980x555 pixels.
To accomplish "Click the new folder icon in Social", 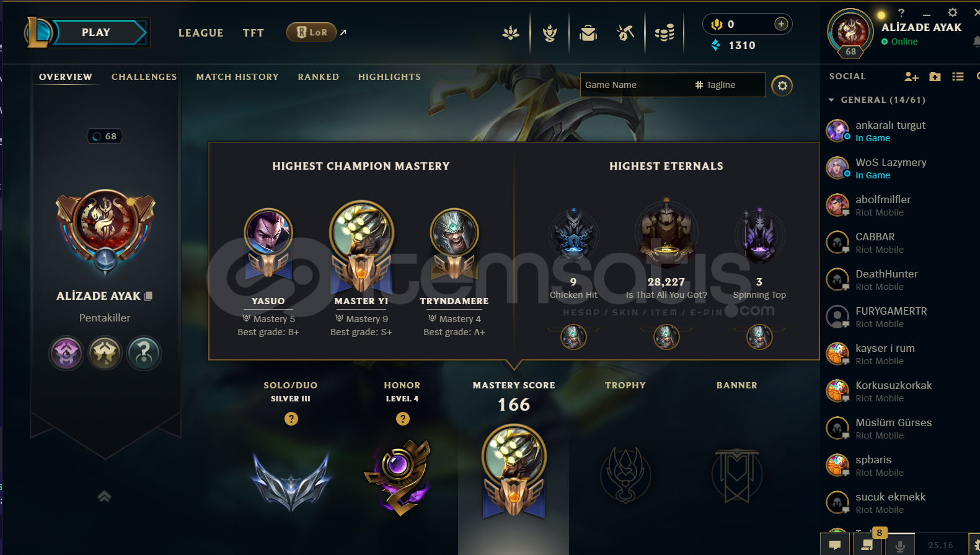I will click(935, 77).
